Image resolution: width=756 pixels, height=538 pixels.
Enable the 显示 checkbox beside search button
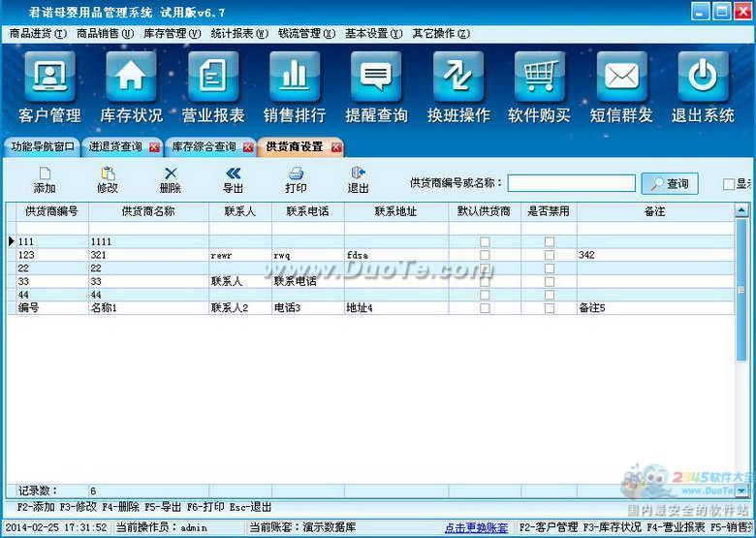(x=729, y=184)
